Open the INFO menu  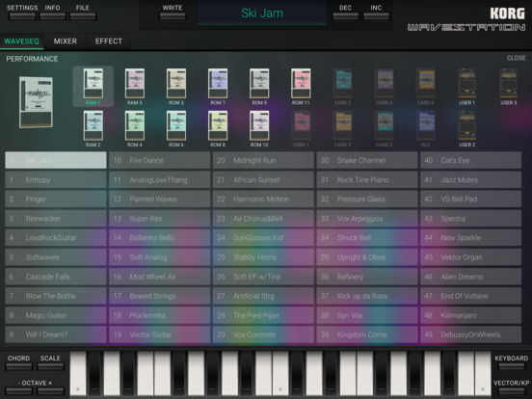[x=53, y=15]
